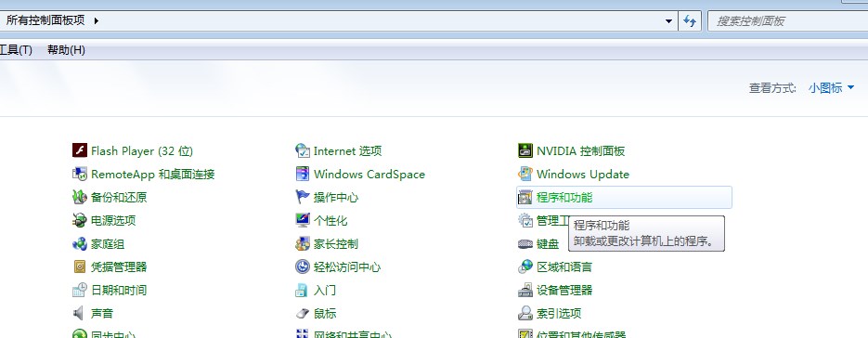Viewport: 868px width, 338px height.
Task: Open the NVIDIA 控制面板 link
Action: tap(581, 150)
